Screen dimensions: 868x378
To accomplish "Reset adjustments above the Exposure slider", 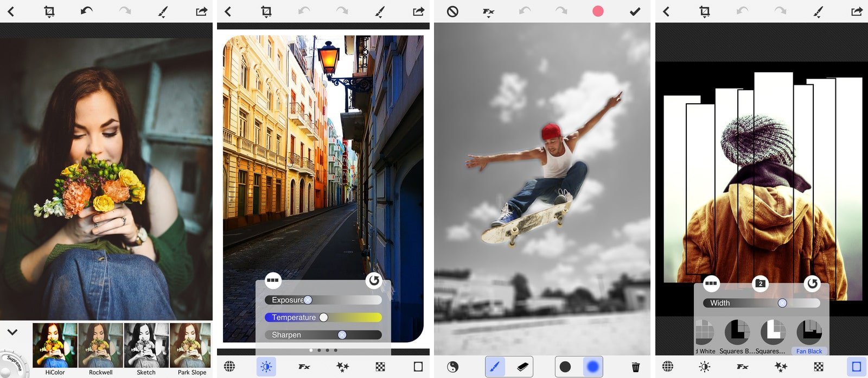I will [374, 280].
